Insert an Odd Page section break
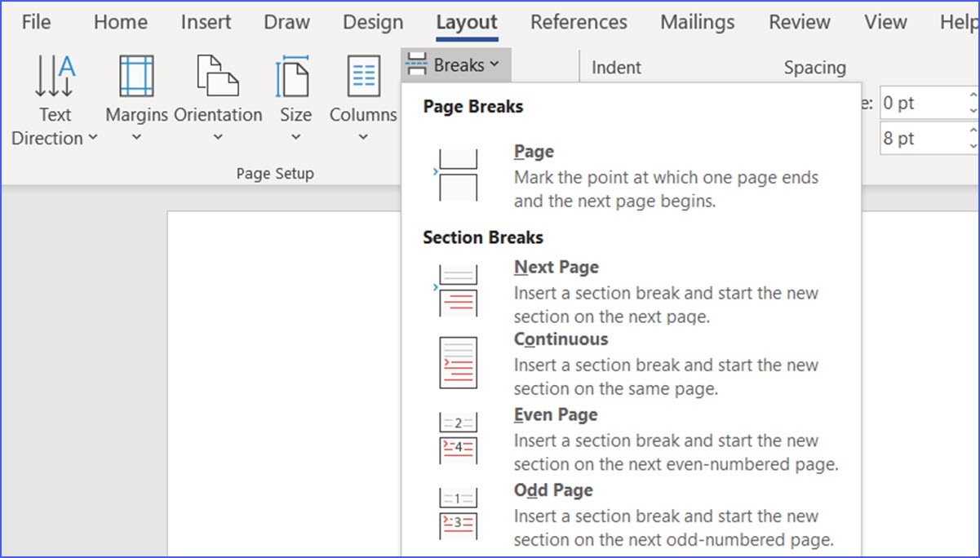980x558 pixels. pyautogui.click(x=552, y=489)
